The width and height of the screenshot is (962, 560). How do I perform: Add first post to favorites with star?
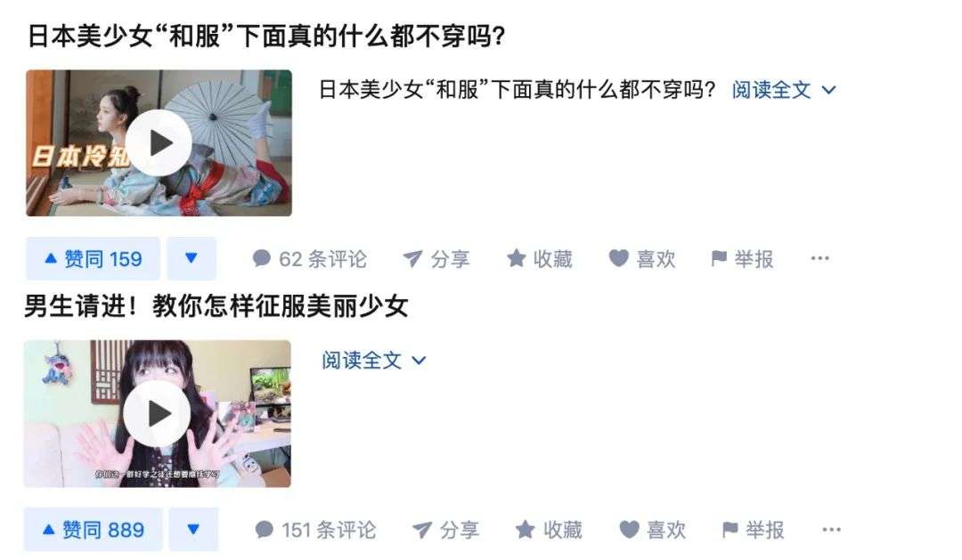(540, 259)
